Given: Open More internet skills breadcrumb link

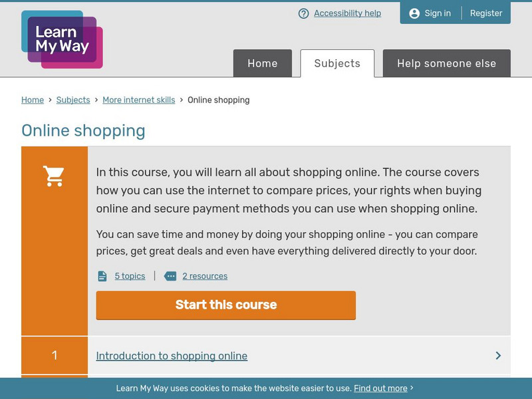Looking at the screenshot, I should coord(139,100).
